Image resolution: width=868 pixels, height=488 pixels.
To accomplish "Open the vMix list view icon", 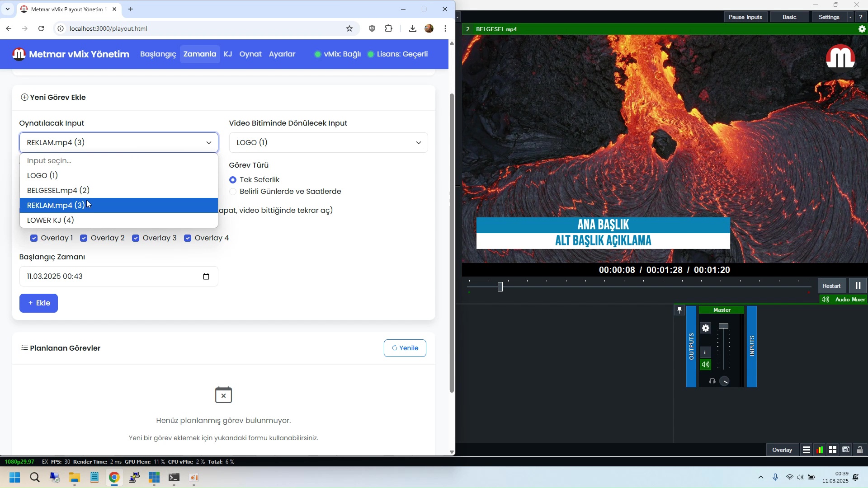I will pyautogui.click(x=807, y=450).
